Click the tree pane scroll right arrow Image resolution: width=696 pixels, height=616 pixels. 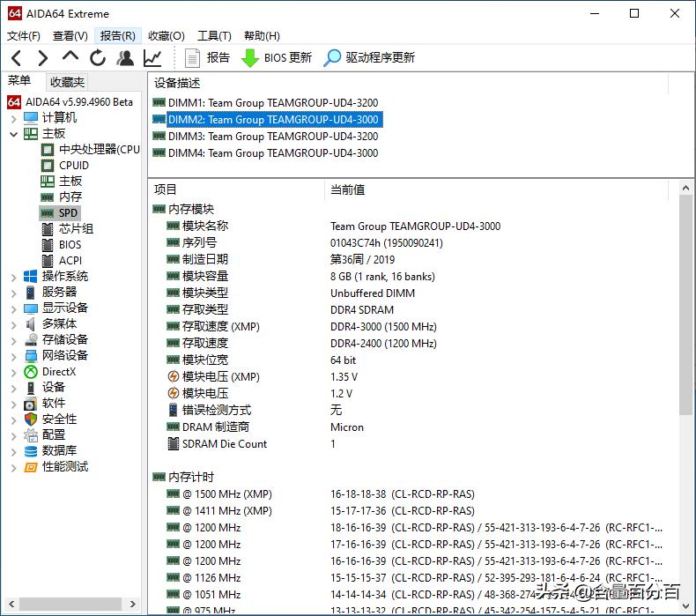[x=132, y=604]
